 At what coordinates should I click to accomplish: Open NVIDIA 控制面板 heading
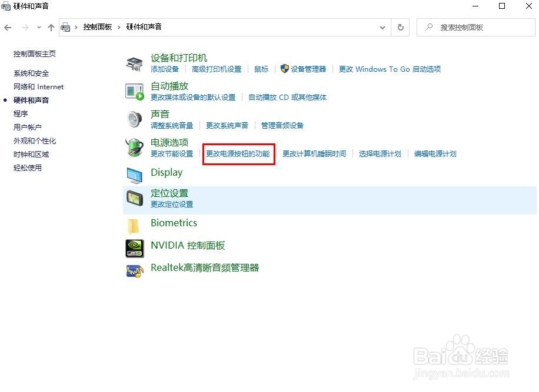pyautogui.click(x=188, y=246)
